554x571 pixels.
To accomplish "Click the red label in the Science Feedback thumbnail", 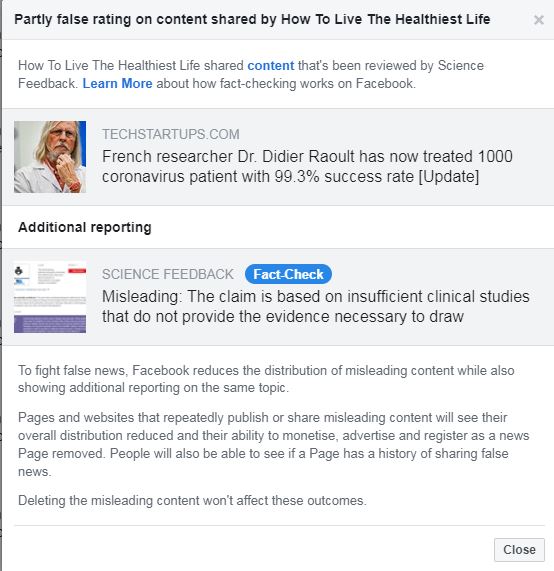I will [x=77, y=271].
